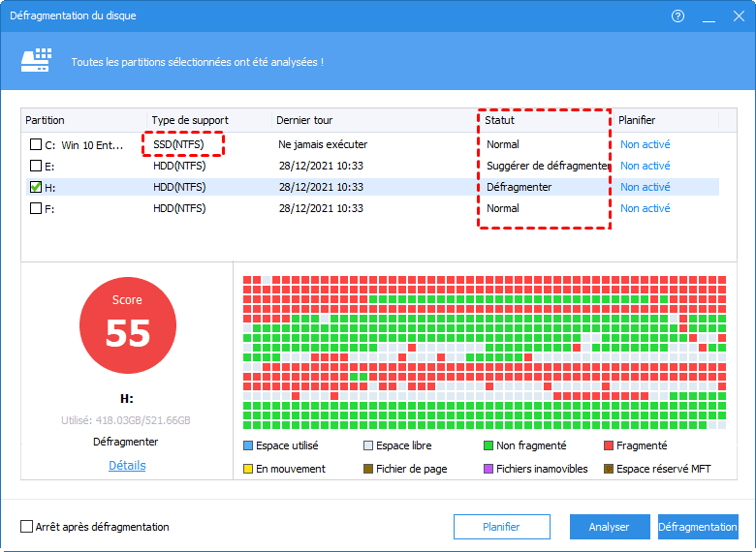The width and height of the screenshot is (756, 552).
Task: Click the Défragmenter status in H: row
Action: coord(519,187)
